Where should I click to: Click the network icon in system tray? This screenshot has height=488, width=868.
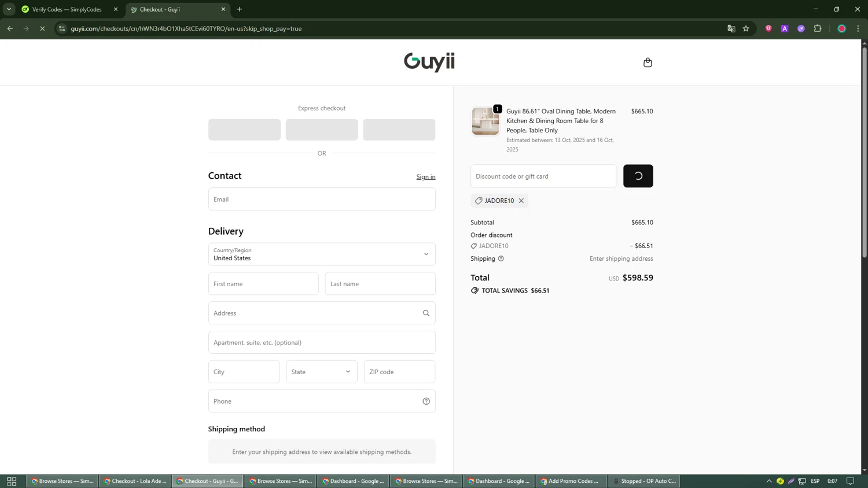point(802,481)
